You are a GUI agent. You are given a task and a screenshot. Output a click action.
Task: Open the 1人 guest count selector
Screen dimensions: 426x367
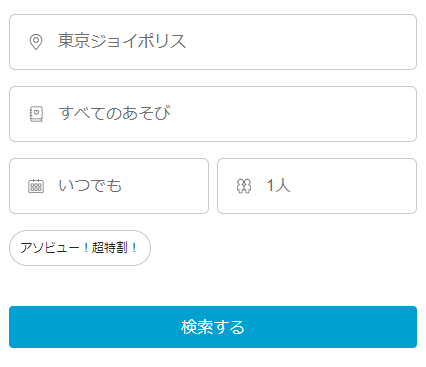(317, 186)
